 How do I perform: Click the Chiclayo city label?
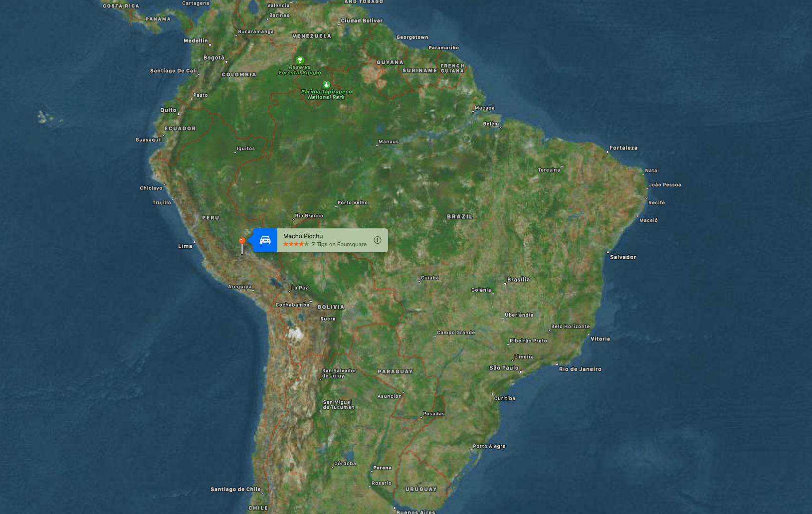coord(151,188)
